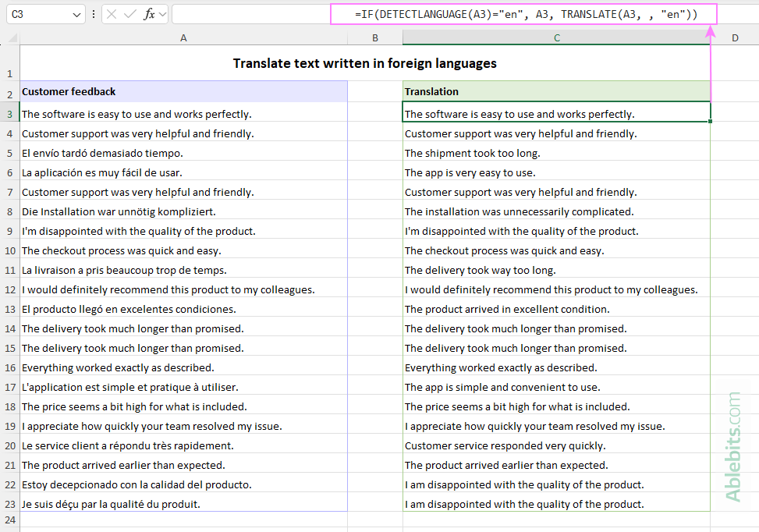Click the Enter checkmark icon in formula bar
The width and height of the screenshot is (759, 532).
[129, 15]
